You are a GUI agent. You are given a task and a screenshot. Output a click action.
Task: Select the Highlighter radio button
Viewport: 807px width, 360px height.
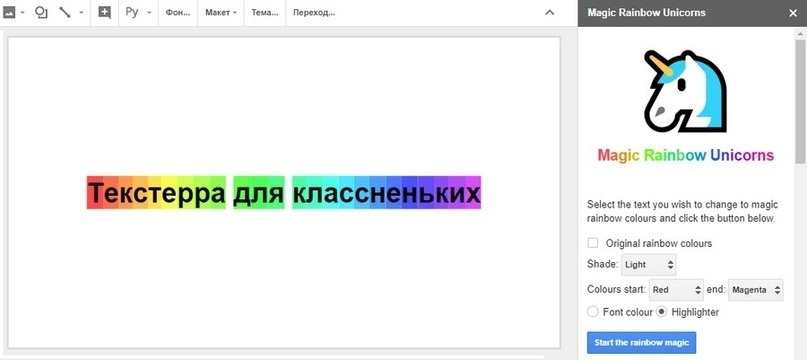(662, 312)
